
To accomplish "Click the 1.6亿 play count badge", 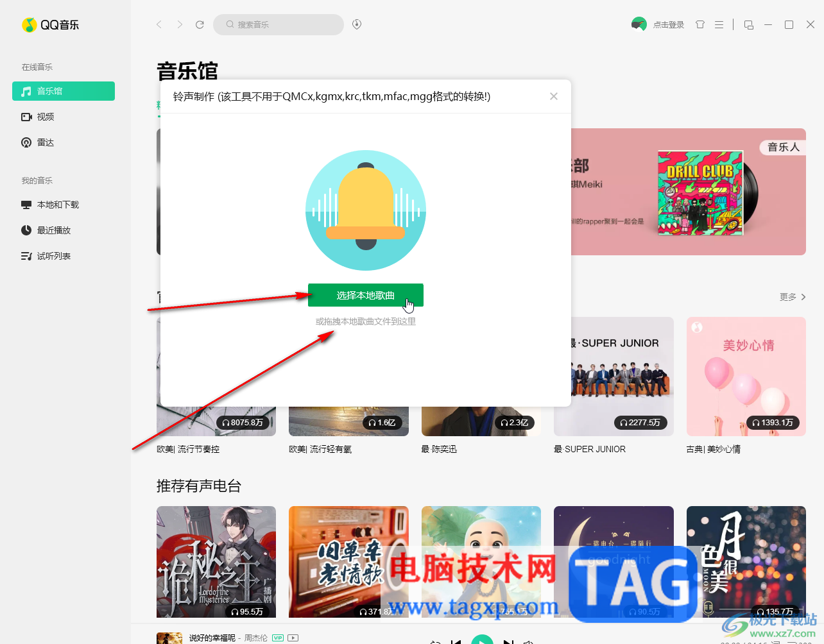I will [382, 423].
